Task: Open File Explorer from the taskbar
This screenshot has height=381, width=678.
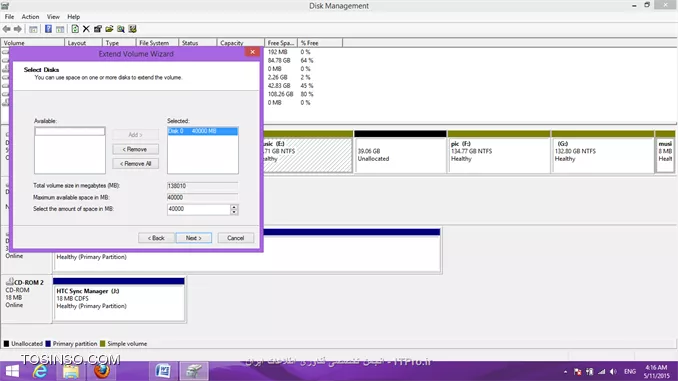Action: point(71,371)
